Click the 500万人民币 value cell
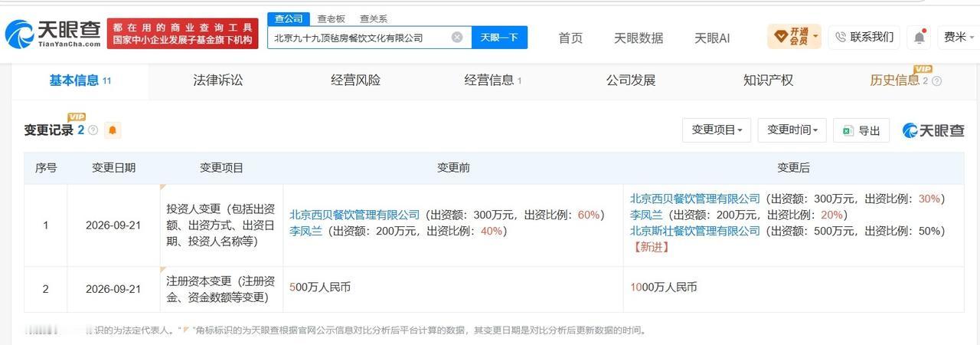The height and width of the screenshot is (345, 980). pyautogui.click(x=453, y=288)
